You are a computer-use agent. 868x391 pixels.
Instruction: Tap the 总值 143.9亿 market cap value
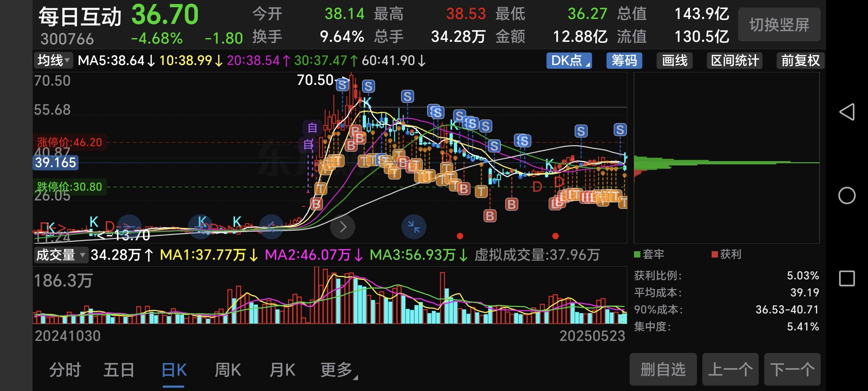(x=702, y=14)
